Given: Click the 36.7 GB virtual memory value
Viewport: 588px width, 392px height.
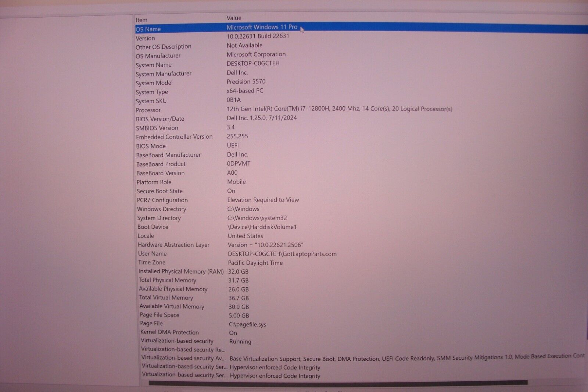Looking at the screenshot, I should click(239, 298).
